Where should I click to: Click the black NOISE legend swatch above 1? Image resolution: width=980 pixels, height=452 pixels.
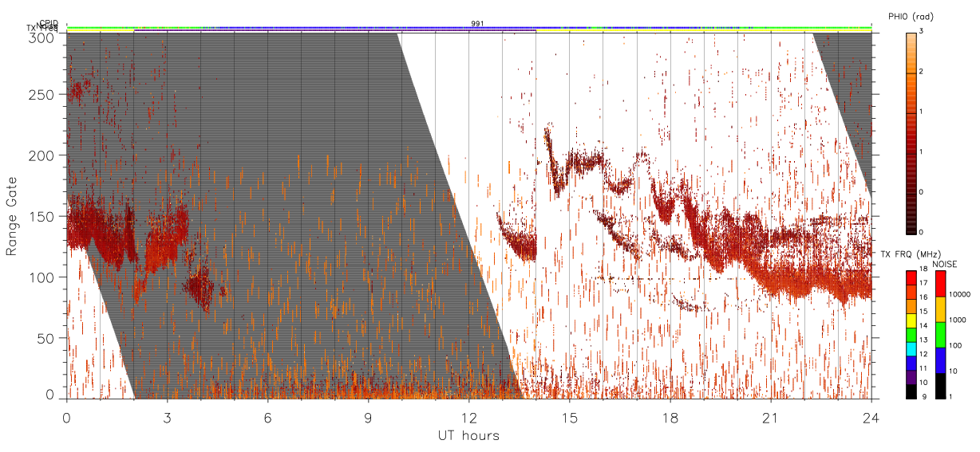pyautogui.click(x=940, y=386)
